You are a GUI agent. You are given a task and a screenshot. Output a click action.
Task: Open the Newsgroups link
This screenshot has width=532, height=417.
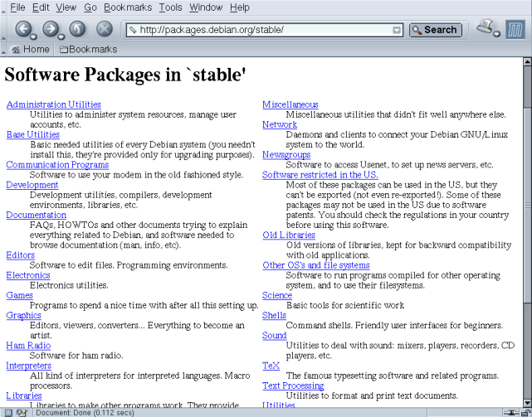coord(286,155)
